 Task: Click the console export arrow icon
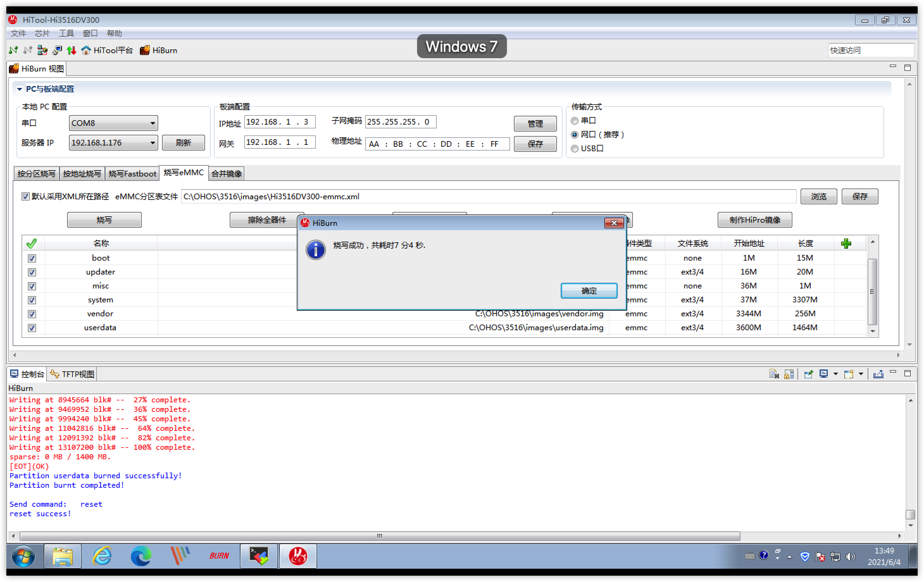point(878,374)
